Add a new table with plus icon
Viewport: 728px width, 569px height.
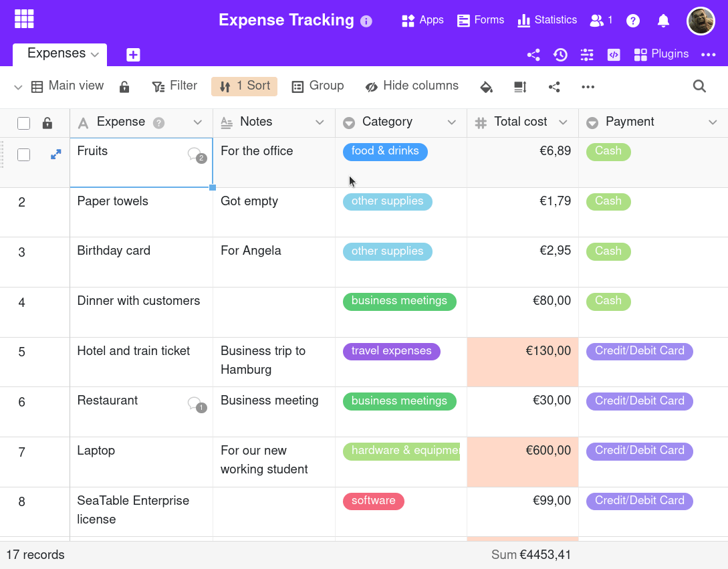click(x=133, y=55)
